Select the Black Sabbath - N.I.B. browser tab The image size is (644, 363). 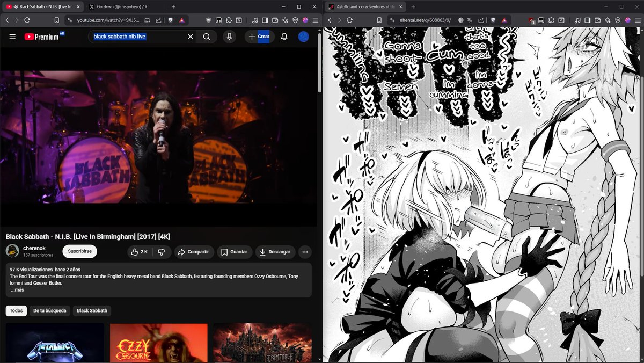(x=43, y=6)
